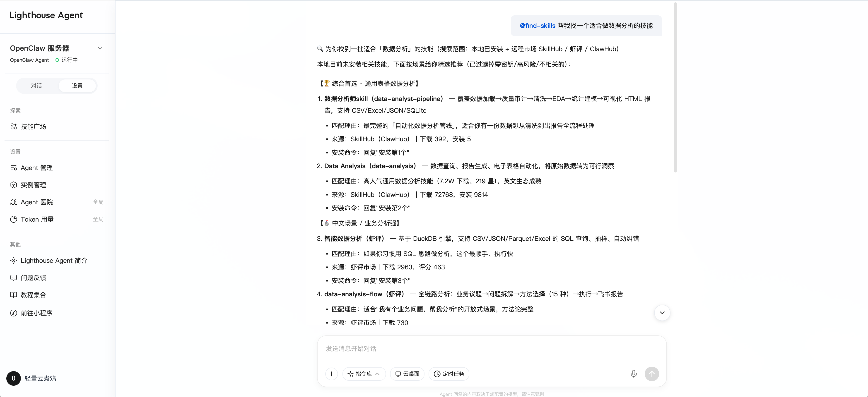Click the chat vertical scrollbar
The height and width of the screenshot is (397, 868).
(x=675, y=88)
